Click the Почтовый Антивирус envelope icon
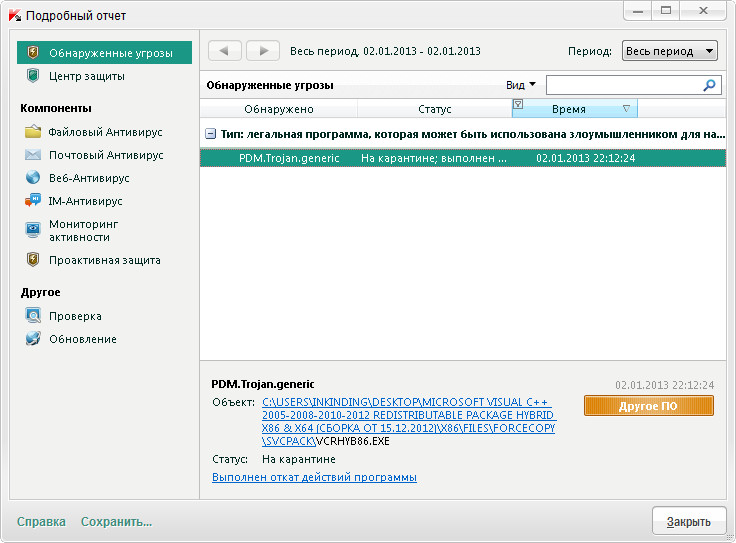The image size is (736, 543). 33,155
